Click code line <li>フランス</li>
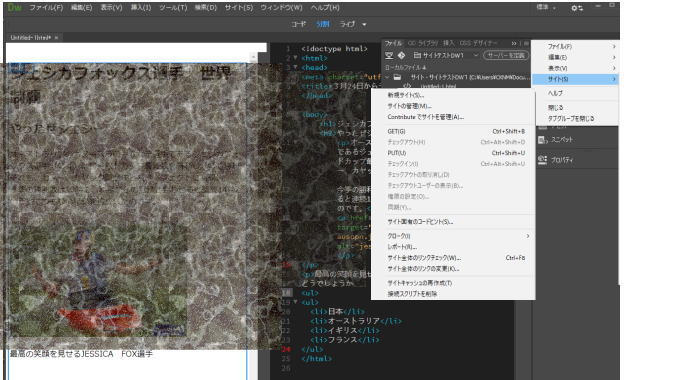Image resolution: width=700 pixels, height=380 pixels. pyautogui.click(x=345, y=340)
